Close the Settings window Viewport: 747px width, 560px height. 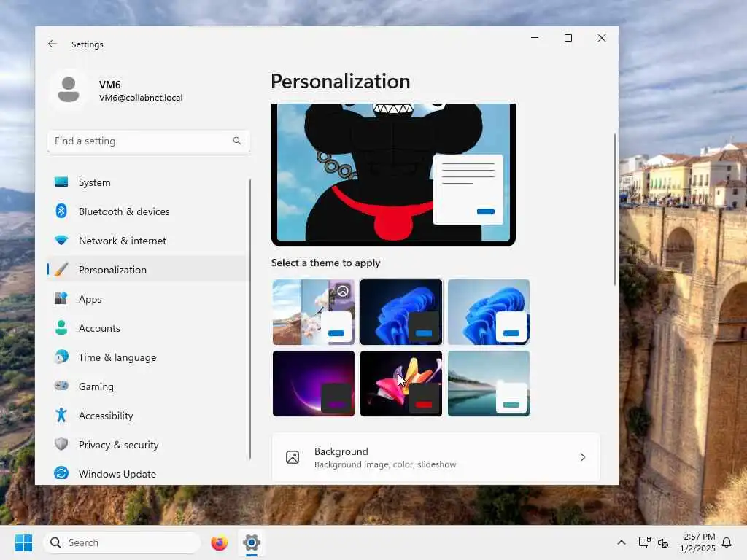coord(602,38)
